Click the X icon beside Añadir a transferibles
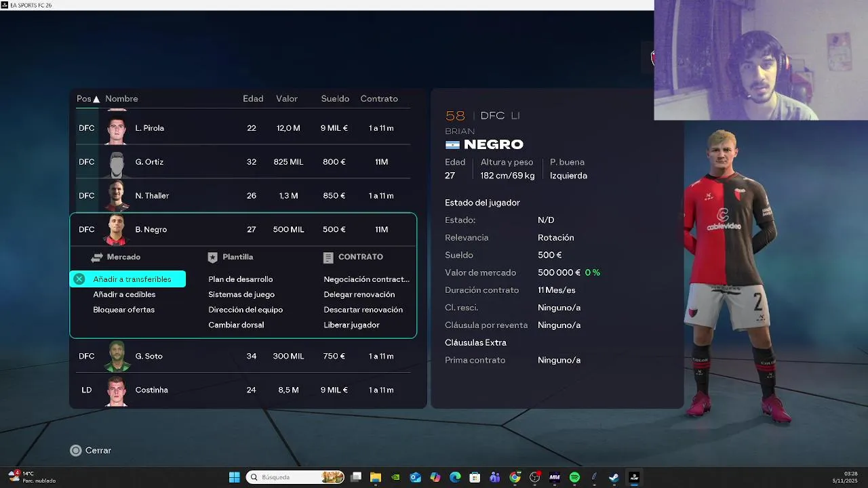 click(79, 279)
